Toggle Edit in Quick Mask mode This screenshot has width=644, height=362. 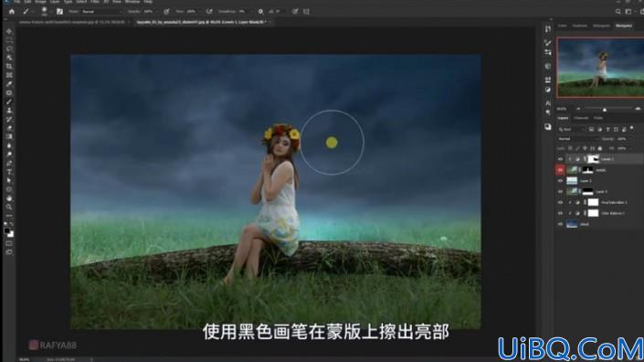tap(9, 244)
